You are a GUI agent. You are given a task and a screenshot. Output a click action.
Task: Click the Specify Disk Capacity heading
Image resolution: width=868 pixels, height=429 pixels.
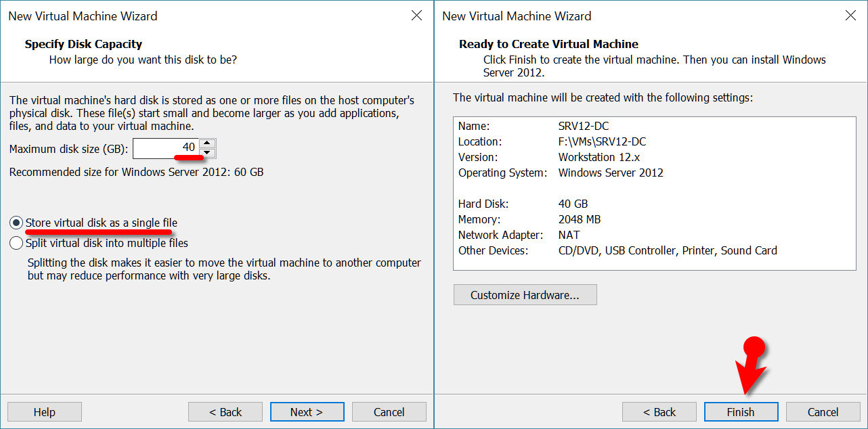(x=83, y=44)
